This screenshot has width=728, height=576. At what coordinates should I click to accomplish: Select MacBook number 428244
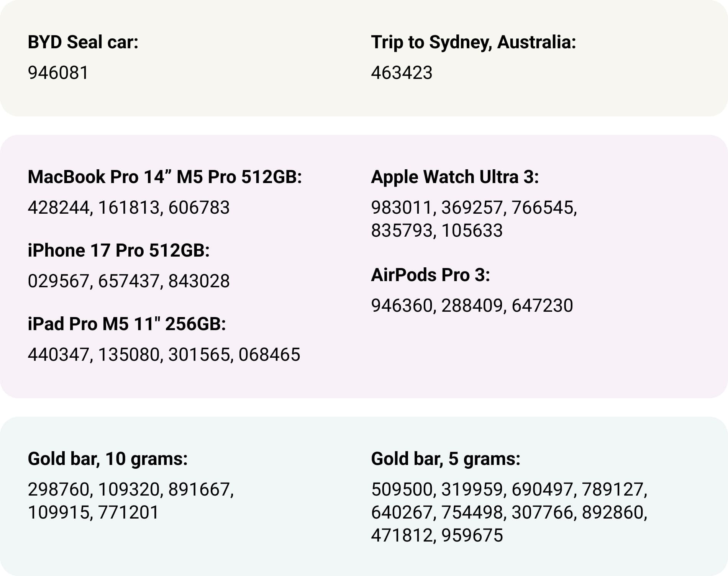58,208
